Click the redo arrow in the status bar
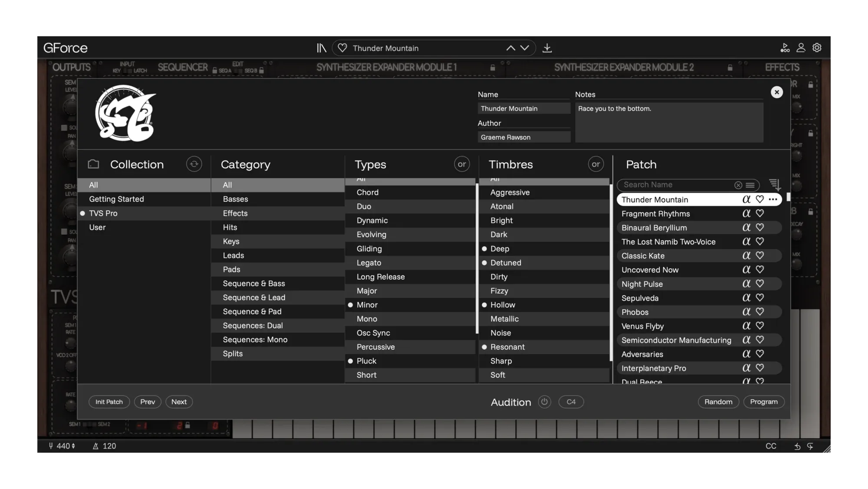This screenshot has height=489, width=868. coord(810,446)
